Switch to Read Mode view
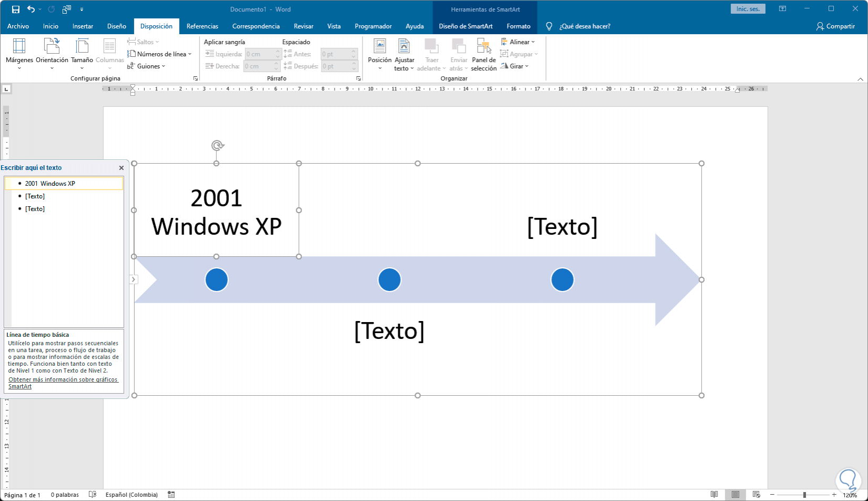868x501 pixels. coord(714,495)
